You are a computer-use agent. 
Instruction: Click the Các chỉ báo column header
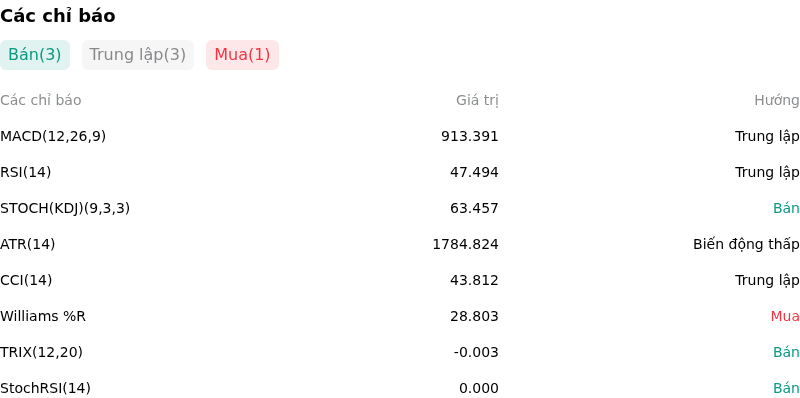[41, 101]
